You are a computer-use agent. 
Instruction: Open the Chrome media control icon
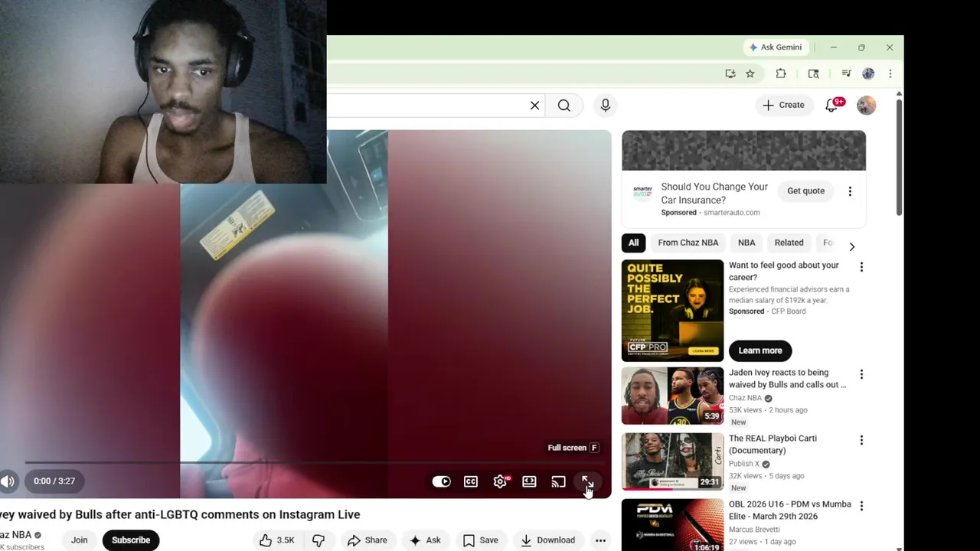coord(846,73)
